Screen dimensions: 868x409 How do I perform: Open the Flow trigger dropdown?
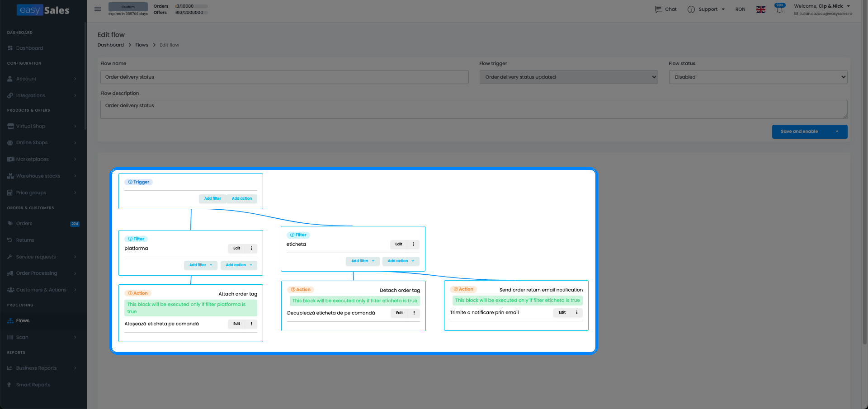click(x=569, y=77)
